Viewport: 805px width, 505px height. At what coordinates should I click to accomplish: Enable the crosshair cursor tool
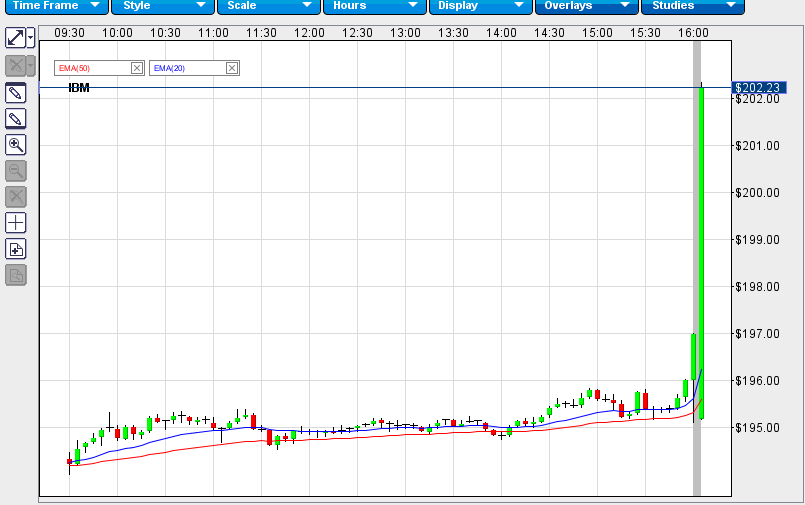pos(15,223)
